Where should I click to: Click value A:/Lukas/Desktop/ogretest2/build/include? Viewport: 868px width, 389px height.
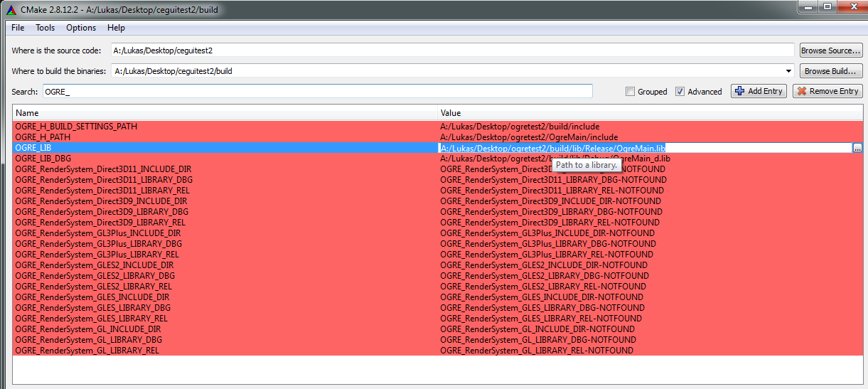pos(520,127)
